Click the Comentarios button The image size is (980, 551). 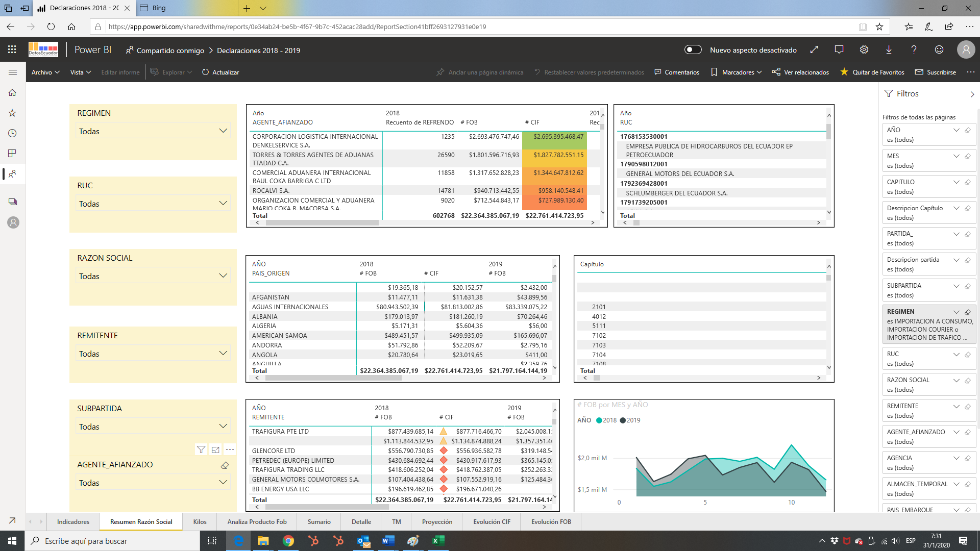point(677,72)
